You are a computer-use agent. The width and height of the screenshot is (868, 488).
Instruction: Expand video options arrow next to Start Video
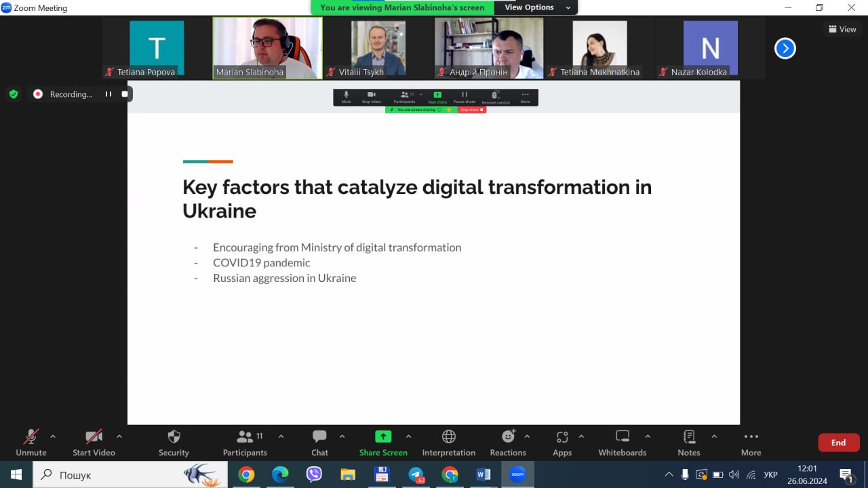click(119, 436)
